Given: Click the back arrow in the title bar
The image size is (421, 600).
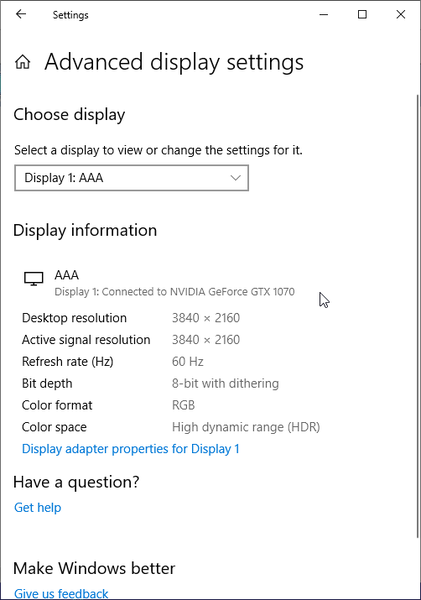Looking at the screenshot, I should (21, 15).
